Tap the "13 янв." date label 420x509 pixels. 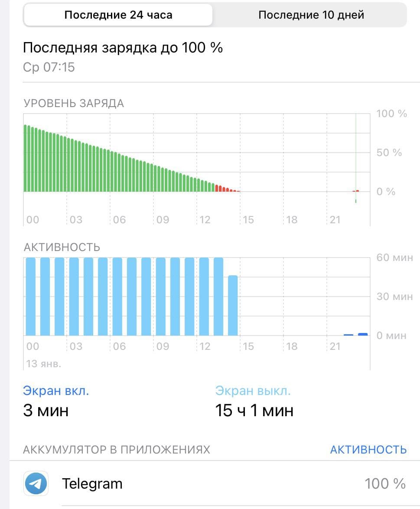(43, 364)
